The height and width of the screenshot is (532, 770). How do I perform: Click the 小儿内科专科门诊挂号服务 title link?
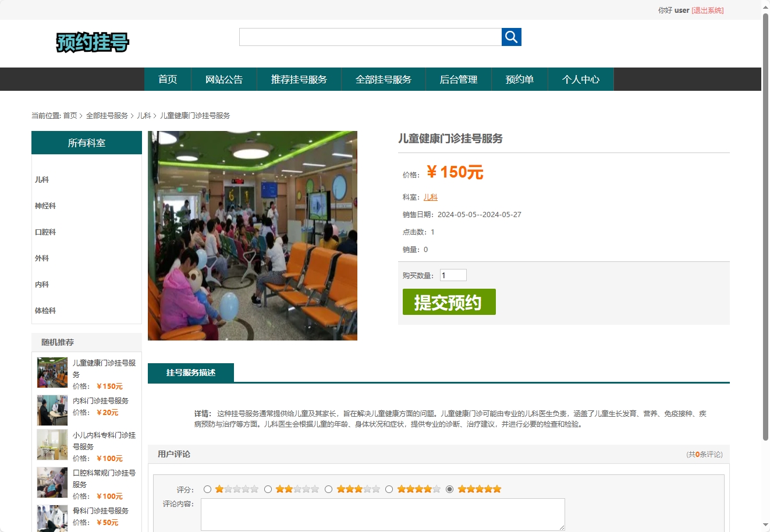point(104,441)
